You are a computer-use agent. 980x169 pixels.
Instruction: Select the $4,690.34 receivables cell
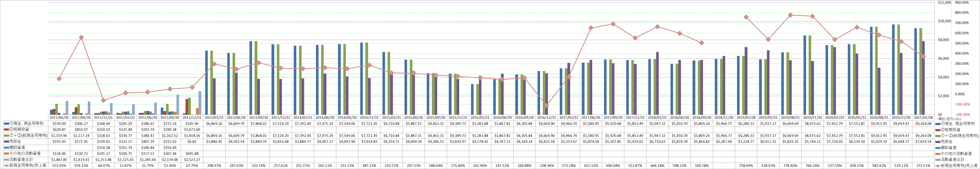[x=414, y=142]
